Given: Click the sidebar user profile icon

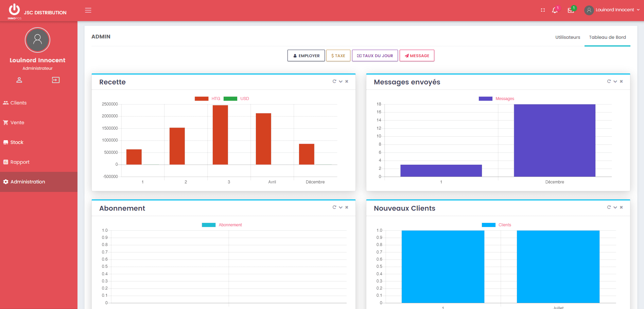Looking at the screenshot, I should tap(19, 80).
